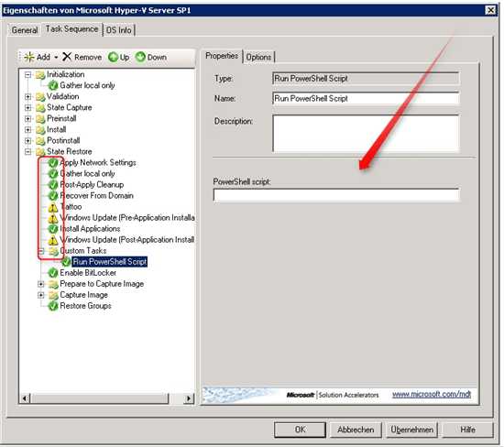
Task: Click the Description text area
Action: [x=366, y=133]
